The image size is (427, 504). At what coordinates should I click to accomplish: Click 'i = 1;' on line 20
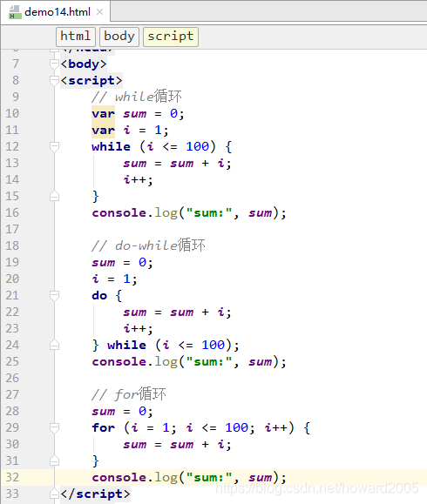(x=114, y=279)
